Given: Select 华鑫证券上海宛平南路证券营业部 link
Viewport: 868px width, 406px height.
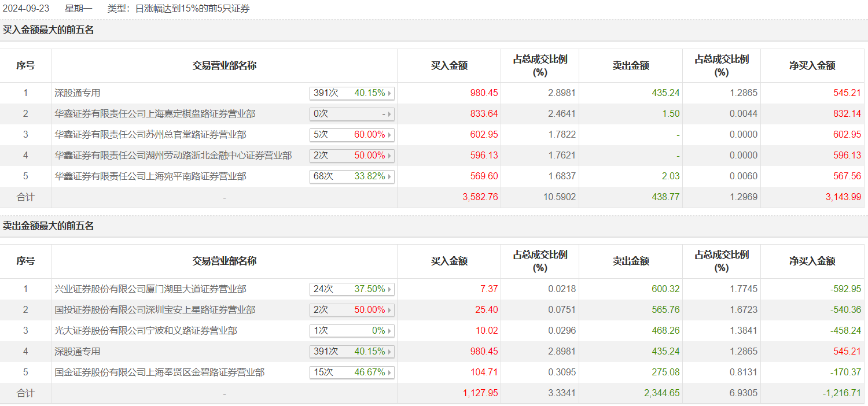Looking at the screenshot, I should point(150,176).
